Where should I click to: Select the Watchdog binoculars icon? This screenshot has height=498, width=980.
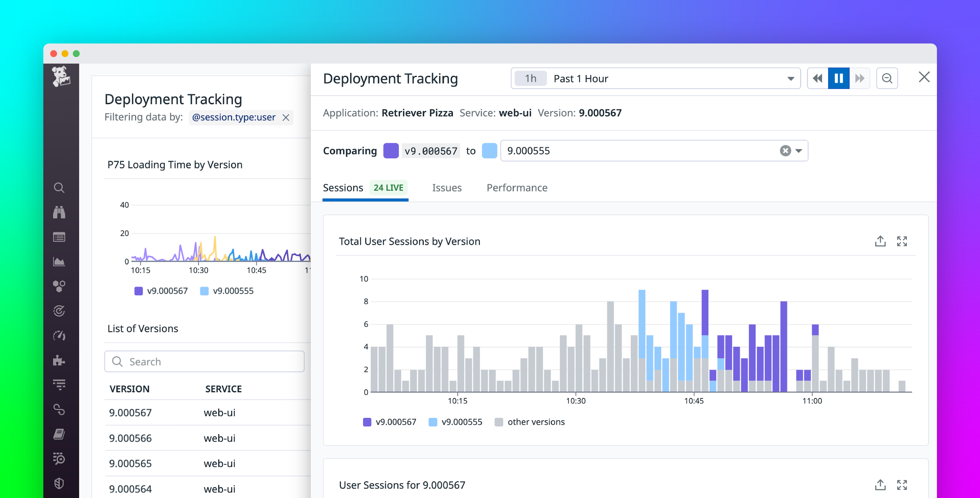pos(59,212)
